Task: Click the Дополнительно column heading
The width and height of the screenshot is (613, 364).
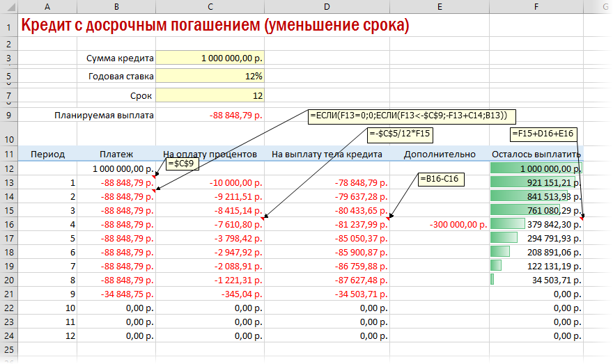Action: coord(440,154)
